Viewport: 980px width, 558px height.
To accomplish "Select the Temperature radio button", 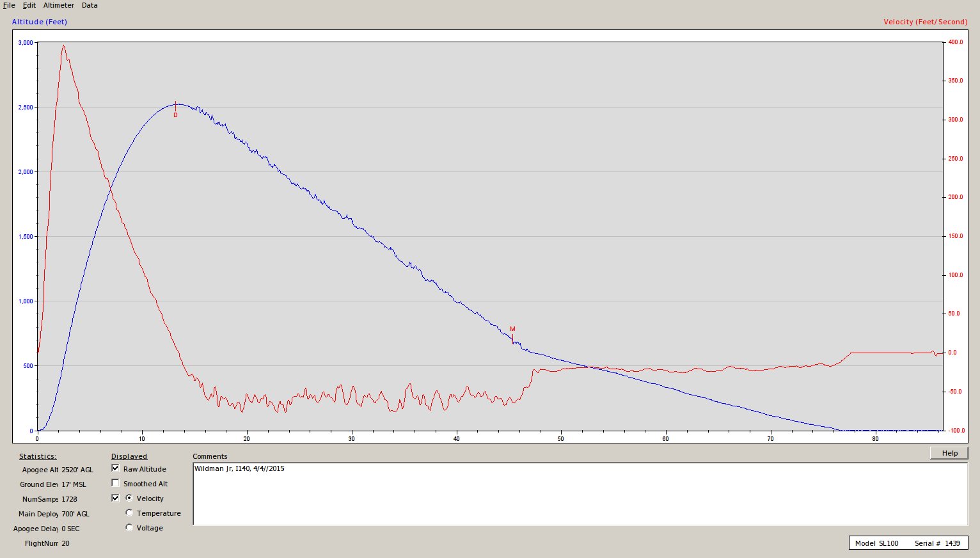I will [129, 513].
